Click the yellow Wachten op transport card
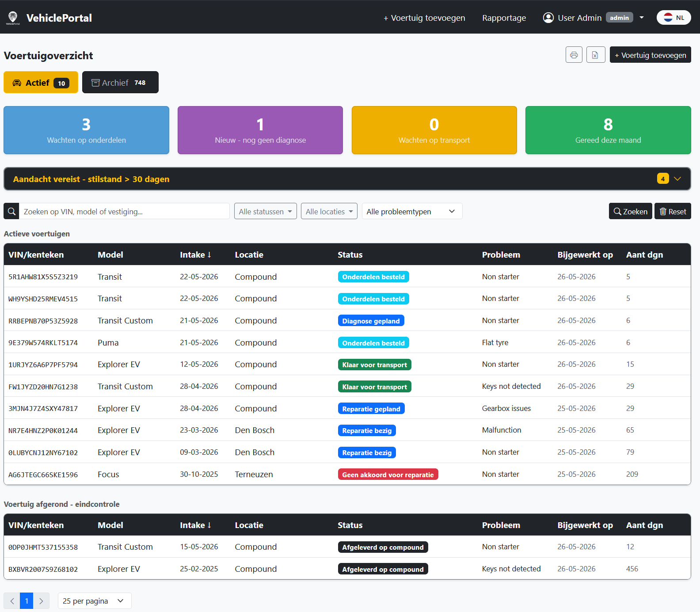This screenshot has height=612, width=700. [434, 130]
